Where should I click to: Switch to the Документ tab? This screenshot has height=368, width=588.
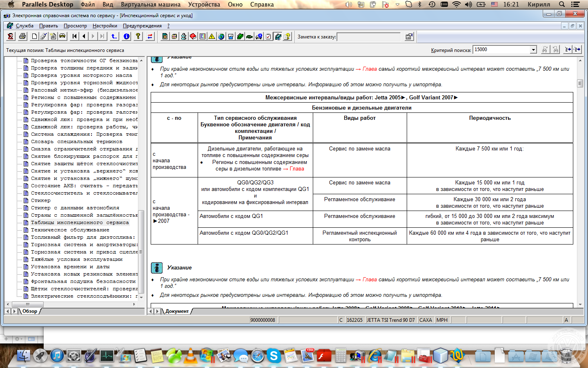(177, 311)
